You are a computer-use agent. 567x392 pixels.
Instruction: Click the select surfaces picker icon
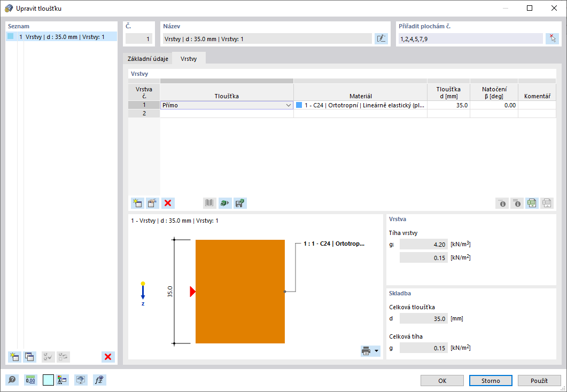[x=552, y=38]
